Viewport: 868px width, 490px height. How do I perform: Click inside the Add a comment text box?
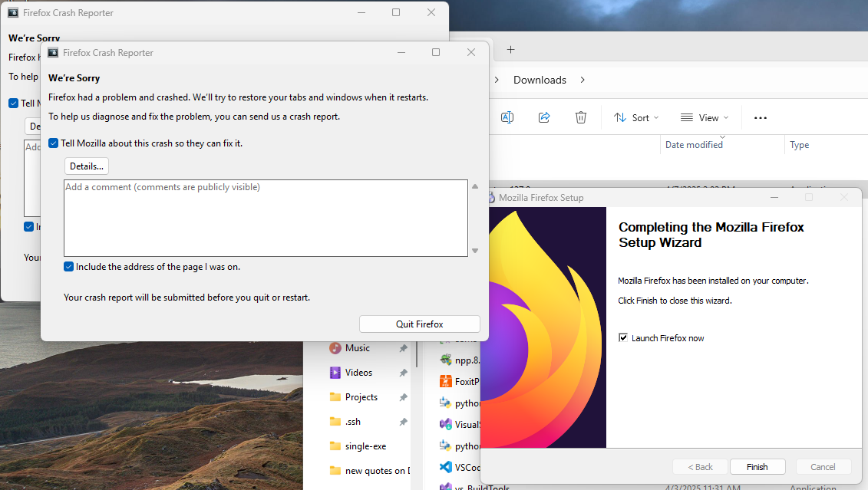266,218
